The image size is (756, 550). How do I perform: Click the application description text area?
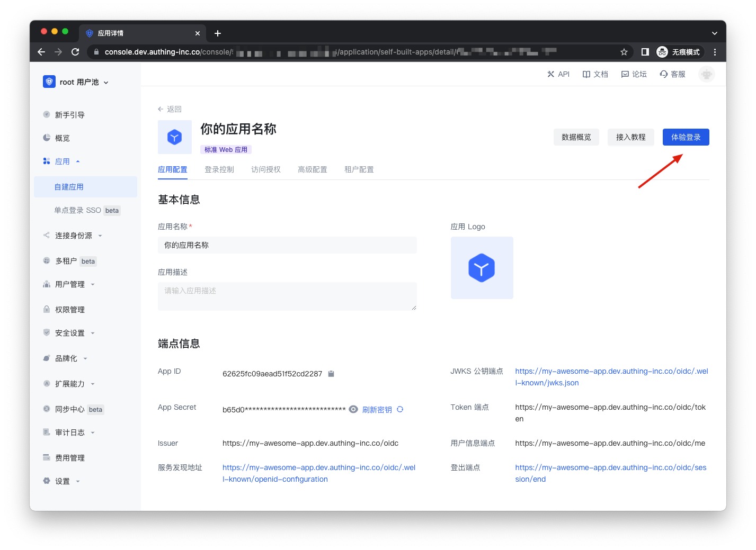[x=287, y=296]
